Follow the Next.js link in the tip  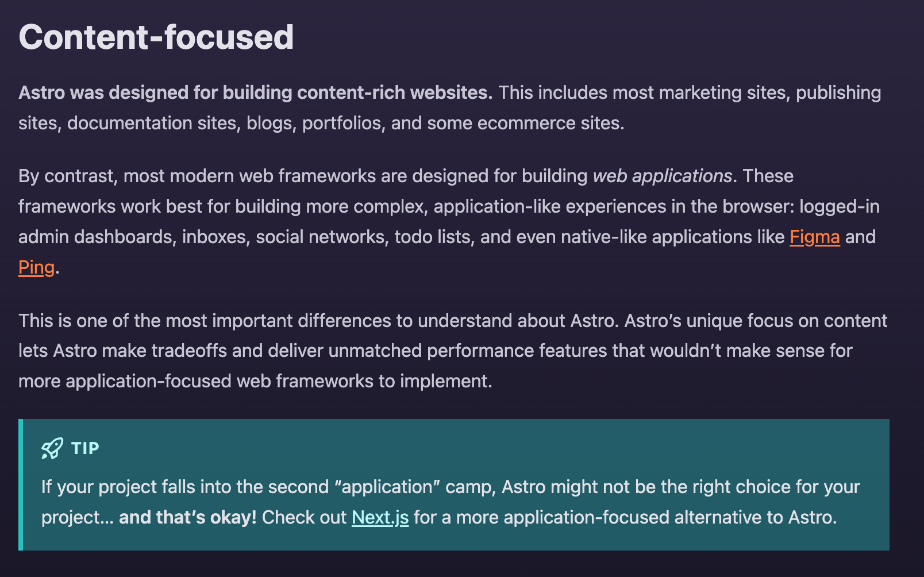coord(380,517)
